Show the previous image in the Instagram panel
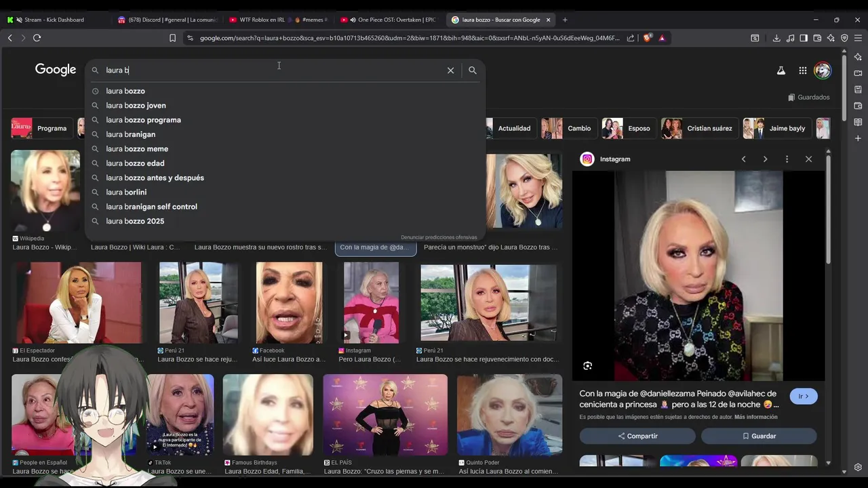 click(x=743, y=159)
